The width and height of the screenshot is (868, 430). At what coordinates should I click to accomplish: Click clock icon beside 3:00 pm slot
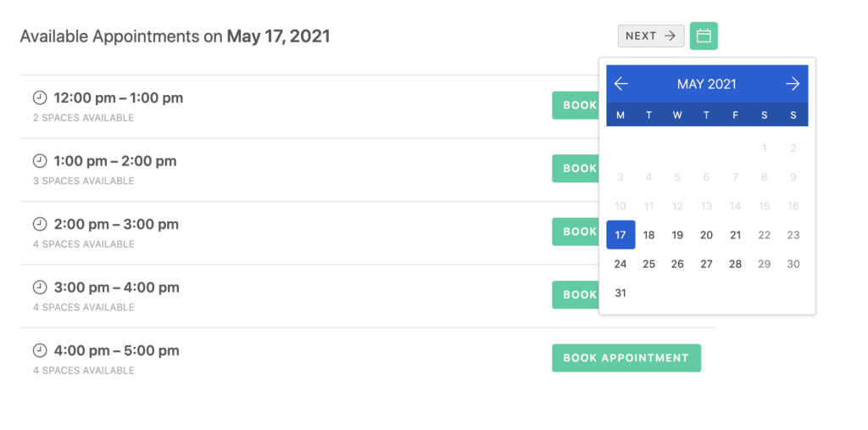40,288
